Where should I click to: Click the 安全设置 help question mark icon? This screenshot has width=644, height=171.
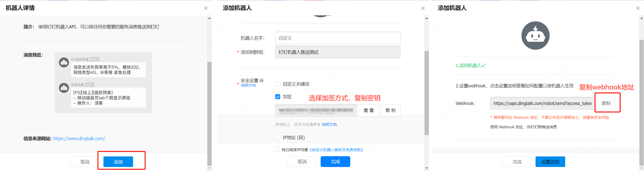[x=261, y=80]
